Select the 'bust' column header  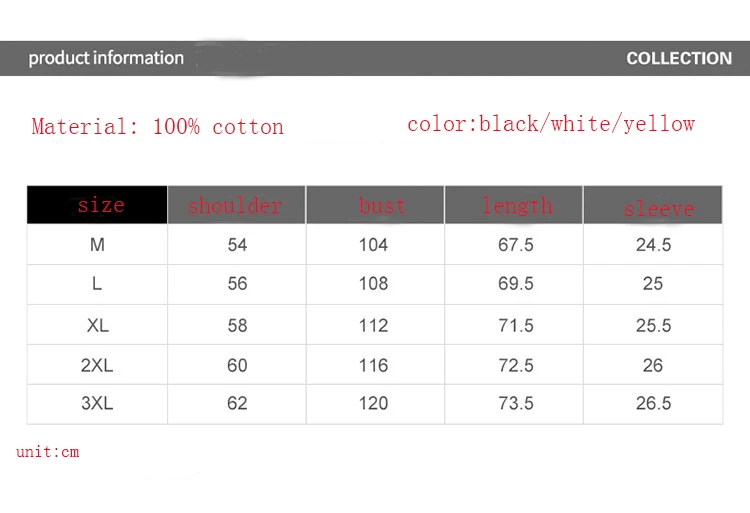(375, 205)
